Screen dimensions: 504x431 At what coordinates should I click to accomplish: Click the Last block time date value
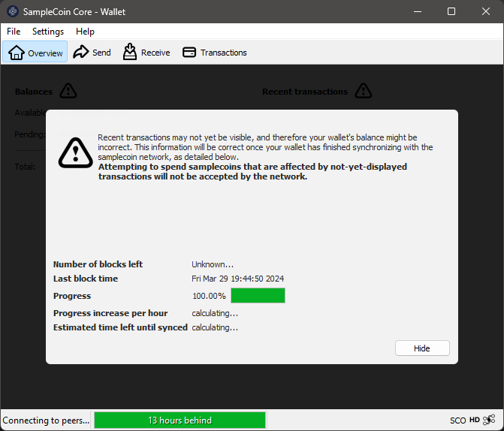(237, 279)
